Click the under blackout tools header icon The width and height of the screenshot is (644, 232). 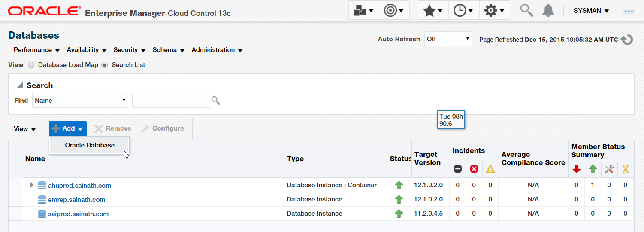(609, 169)
